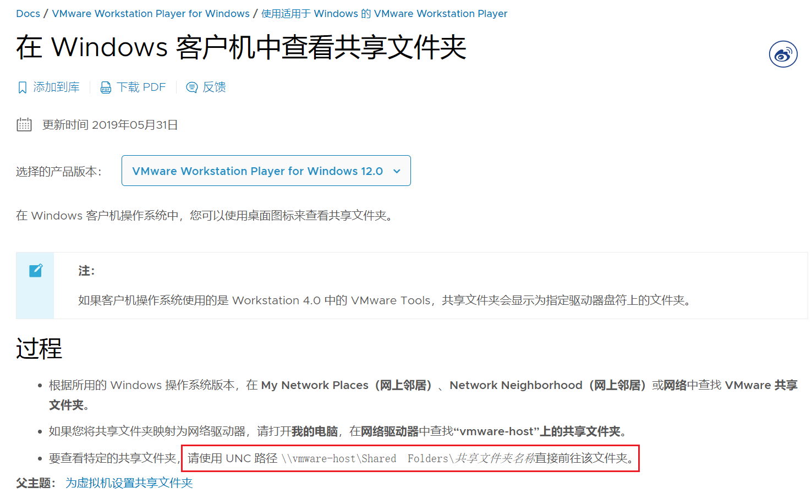The image size is (812, 504).
Task: Click the 过程 section heading
Action: (x=39, y=349)
